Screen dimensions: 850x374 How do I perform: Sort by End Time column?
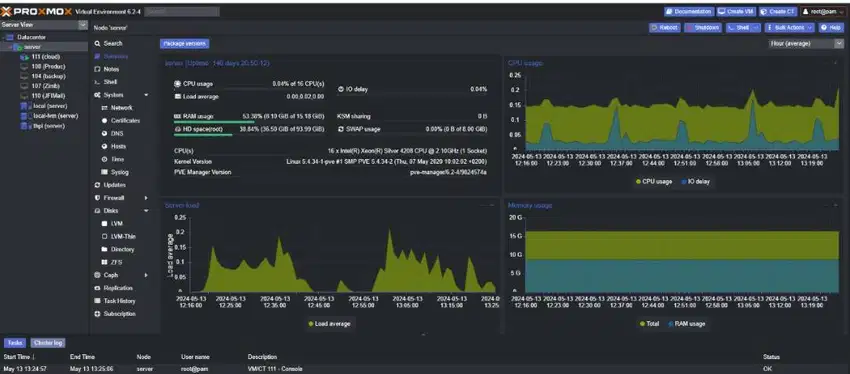pyautogui.click(x=82, y=357)
